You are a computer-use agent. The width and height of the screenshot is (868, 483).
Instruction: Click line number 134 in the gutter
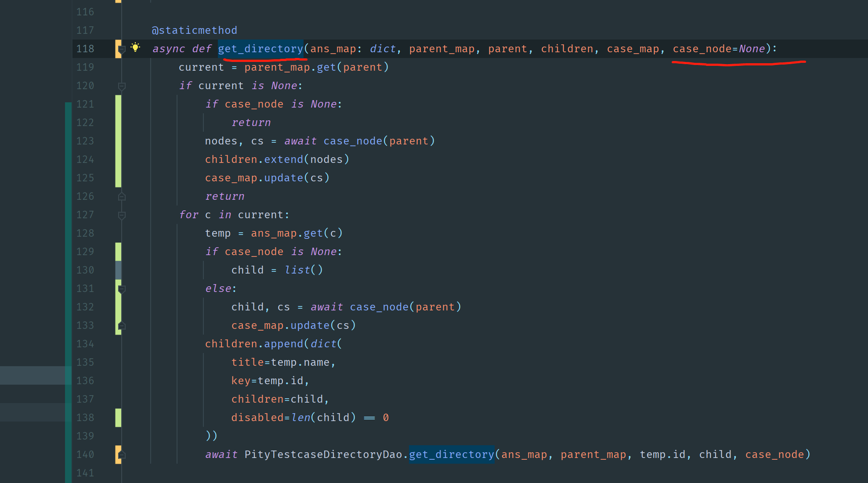(85, 344)
